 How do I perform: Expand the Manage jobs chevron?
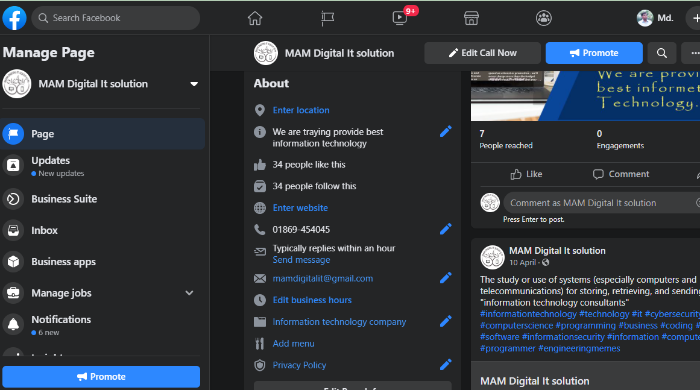coord(189,293)
